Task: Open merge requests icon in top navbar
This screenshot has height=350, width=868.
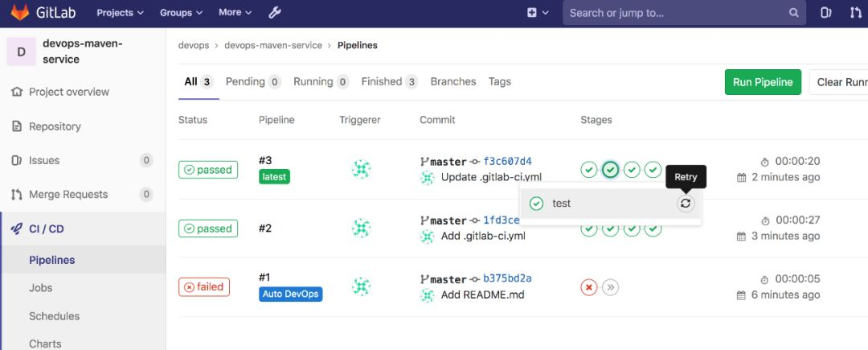Action: pos(856,13)
